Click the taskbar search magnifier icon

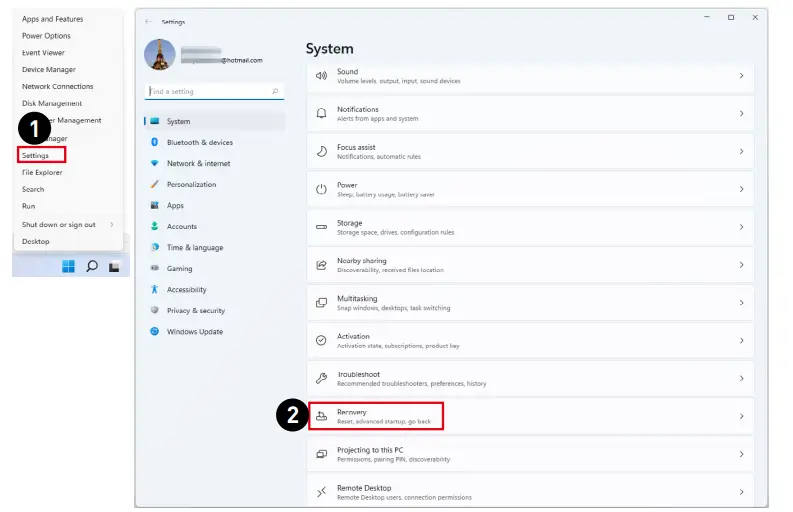pos(92,266)
